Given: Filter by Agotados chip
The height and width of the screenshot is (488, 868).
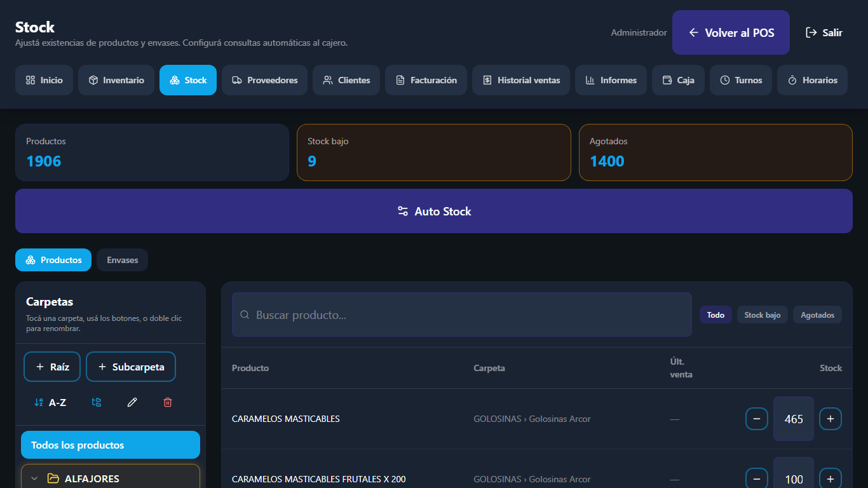Looking at the screenshot, I should 817,315.
